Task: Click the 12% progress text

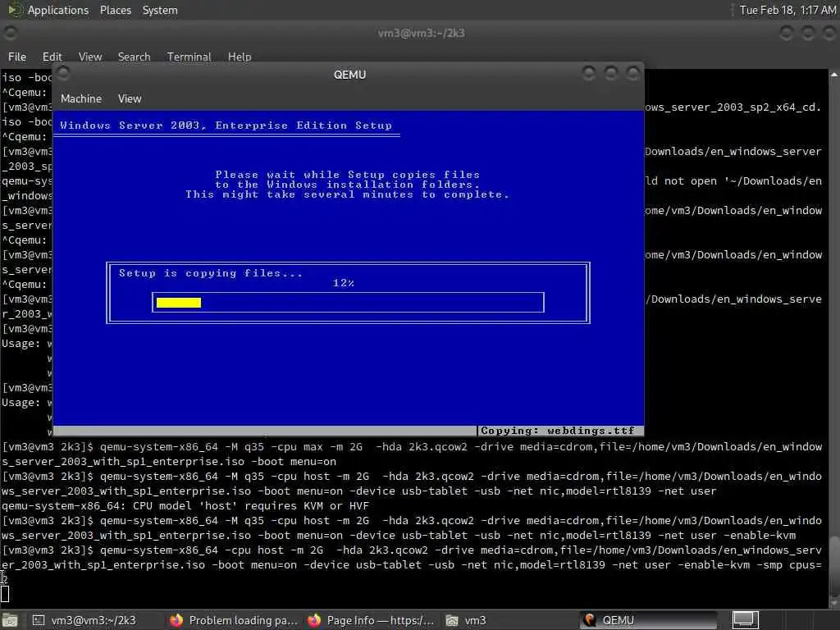Action: coord(344,283)
